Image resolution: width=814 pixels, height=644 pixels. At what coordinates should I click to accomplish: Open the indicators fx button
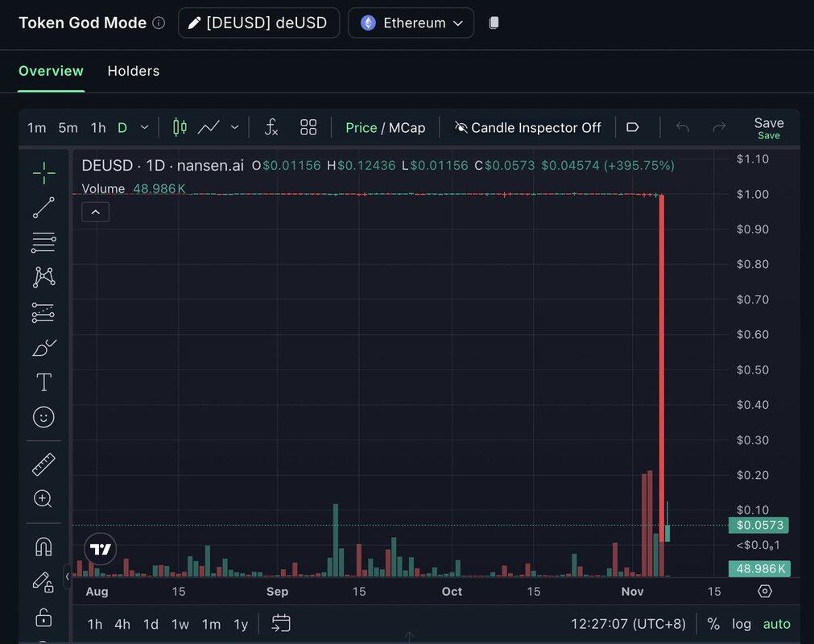(271, 127)
